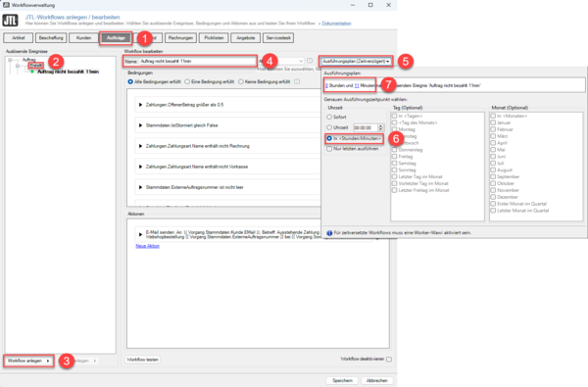
Task: Click the Speichern button
Action: [x=342, y=380]
